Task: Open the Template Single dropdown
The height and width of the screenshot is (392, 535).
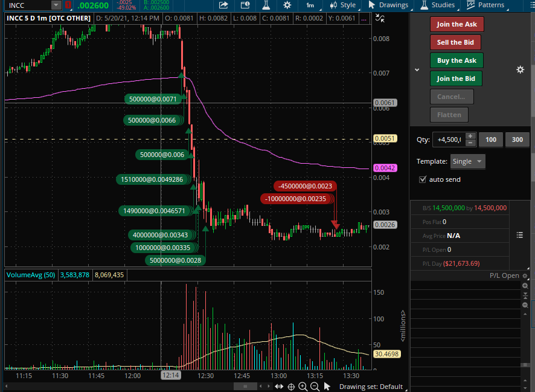Action: [467, 161]
